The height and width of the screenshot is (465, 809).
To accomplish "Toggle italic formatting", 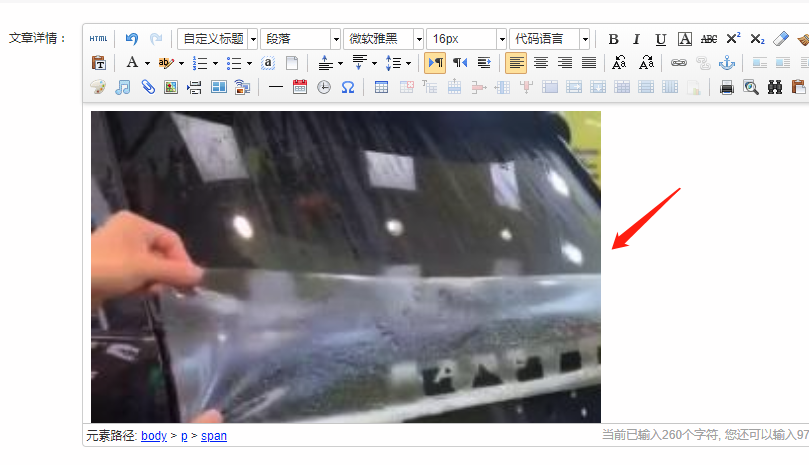I will click(637, 39).
